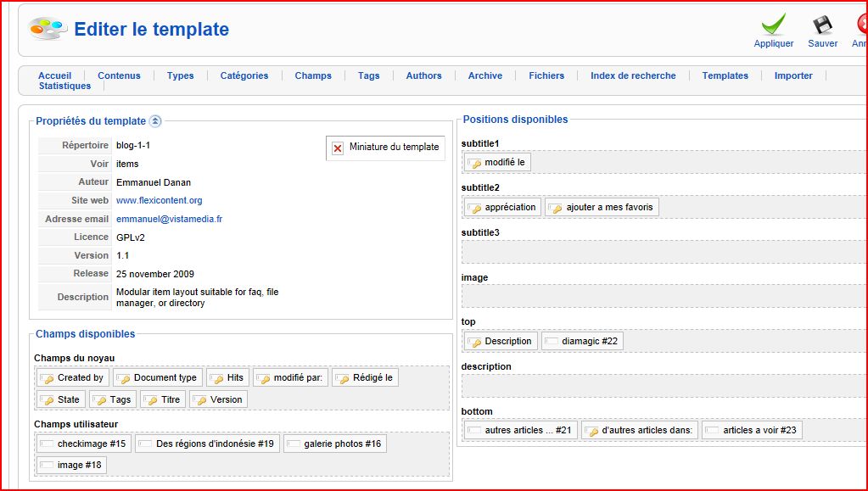Pick the checkimage #15 user field
This screenshot has height=491, width=868.
coord(83,444)
